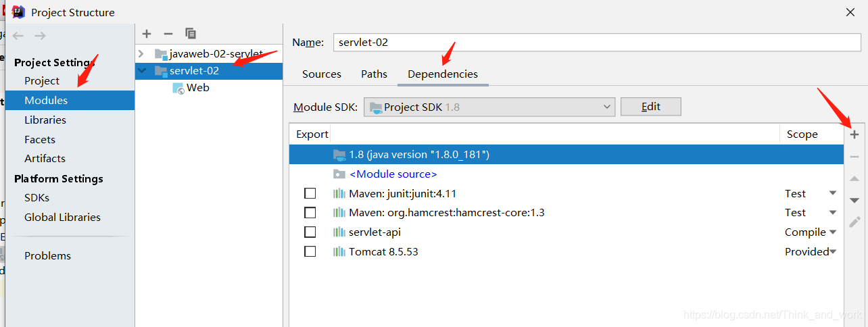This screenshot has width=868, height=327.
Task: Click the servlet-api library icon
Action: pyautogui.click(x=339, y=232)
